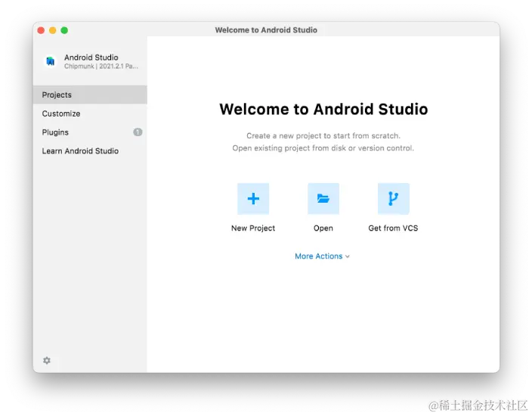Screen dimensions: 532x416
Task: Minimize window with yellow button
Action: point(53,30)
